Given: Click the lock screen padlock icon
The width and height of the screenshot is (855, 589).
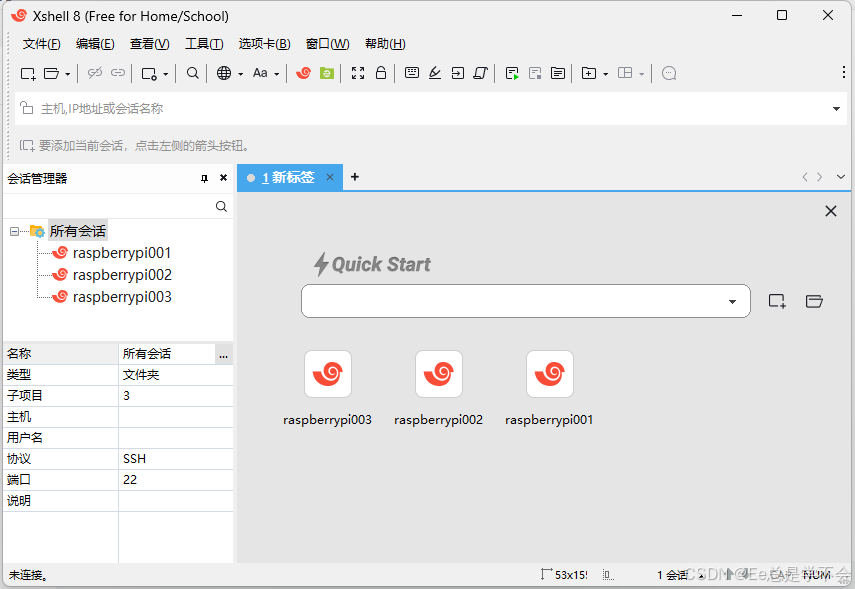Looking at the screenshot, I should 381,73.
